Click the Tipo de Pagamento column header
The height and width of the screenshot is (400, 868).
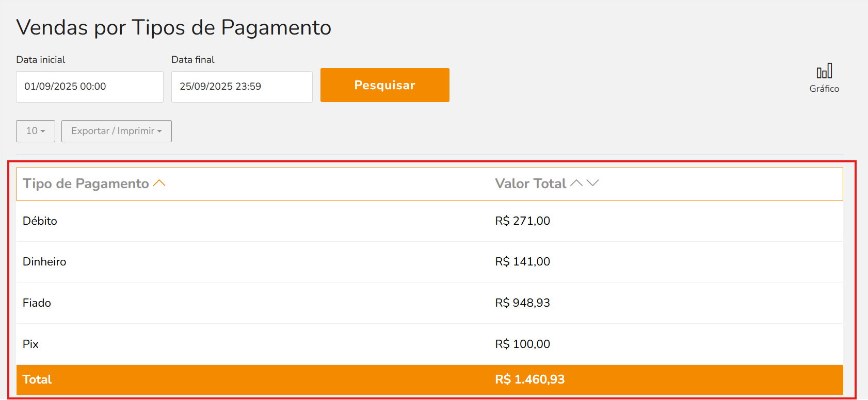pyautogui.click(x=86, y=184)
